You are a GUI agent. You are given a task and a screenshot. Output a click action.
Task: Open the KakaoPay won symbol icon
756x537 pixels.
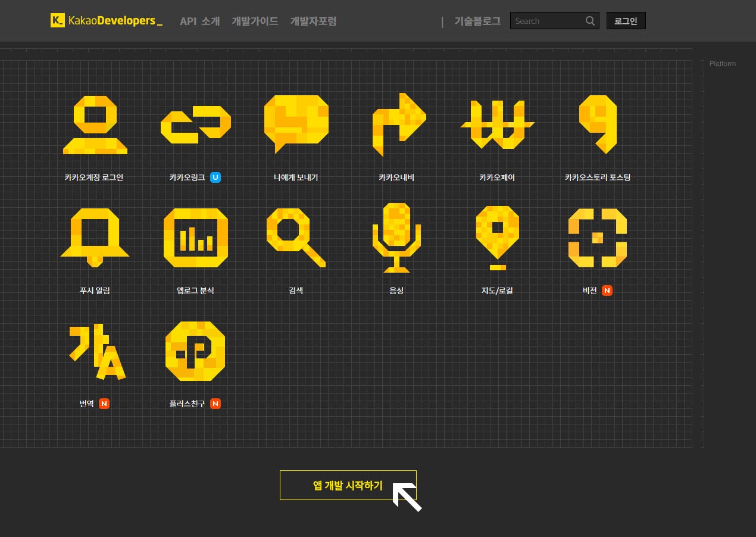(x=497, y=125)
